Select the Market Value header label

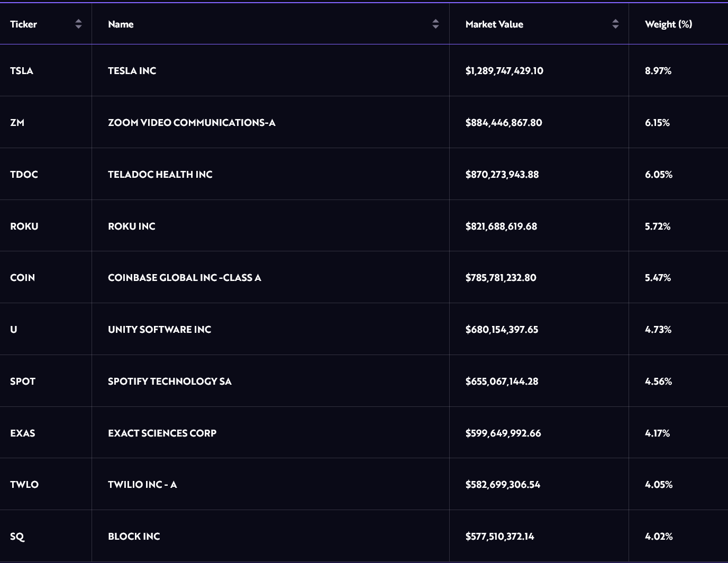[x=494, y=24]
